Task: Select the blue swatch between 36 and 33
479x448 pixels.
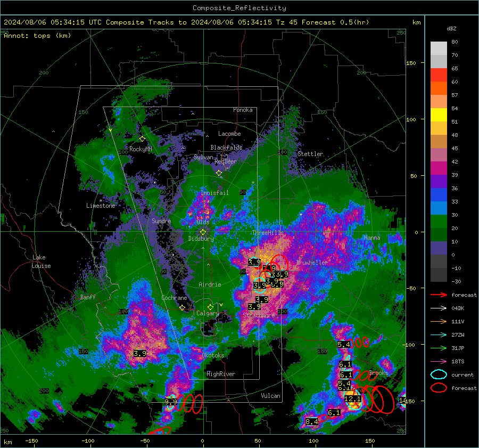Action: pos(439,195)
